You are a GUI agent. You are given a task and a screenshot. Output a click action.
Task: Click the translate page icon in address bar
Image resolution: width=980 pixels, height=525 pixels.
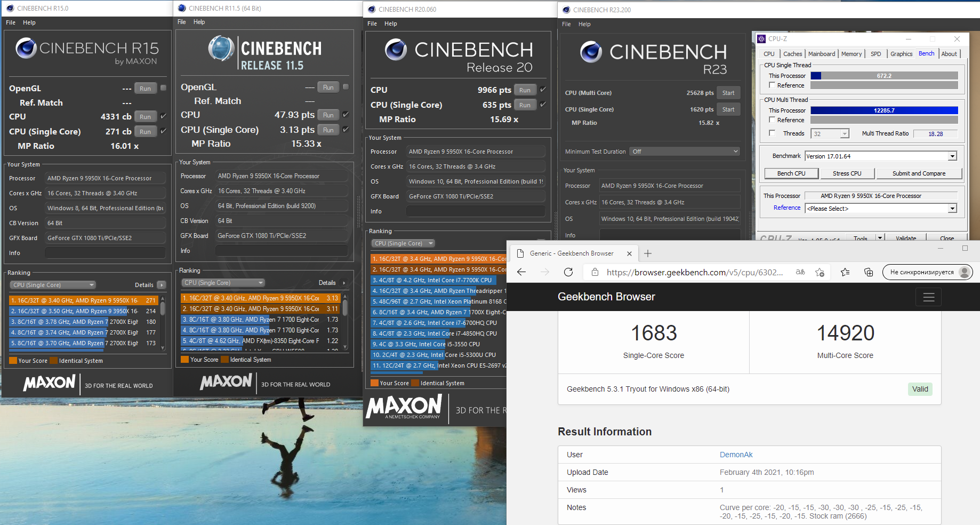click(800, 272)
